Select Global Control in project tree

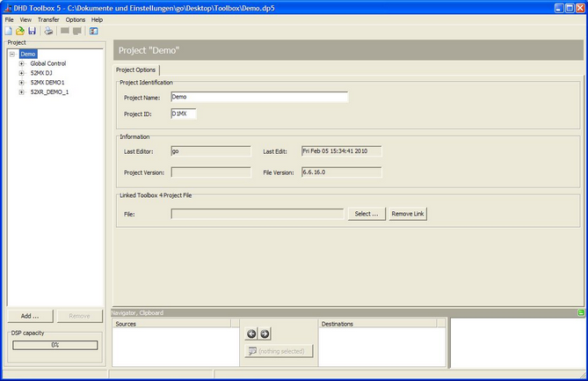coord(48,63)
